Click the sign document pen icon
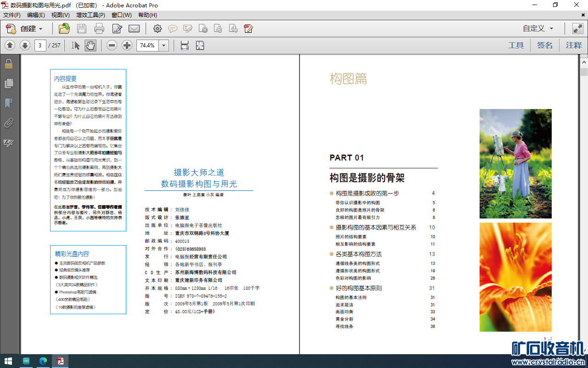The width and height of the screenshot is (588, 368). [x=249, y=29]
